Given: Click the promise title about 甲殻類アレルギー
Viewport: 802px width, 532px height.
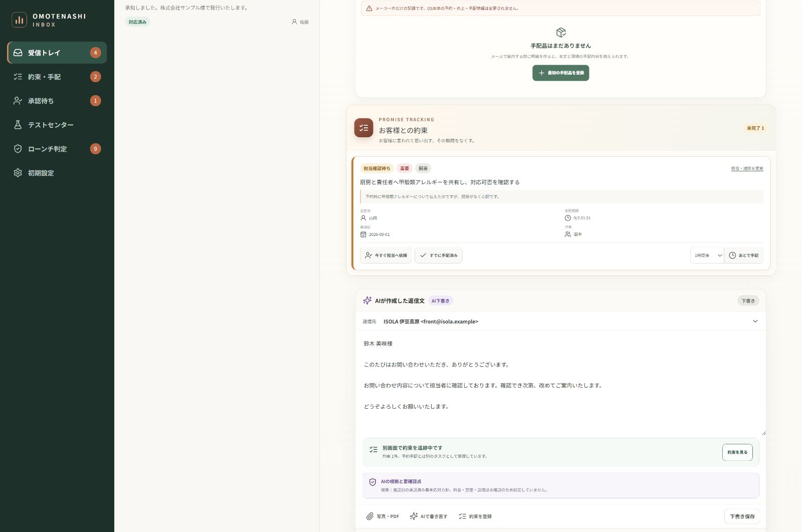Looking at the screenshot, I should pyautogui.click(x=440, y=182).
